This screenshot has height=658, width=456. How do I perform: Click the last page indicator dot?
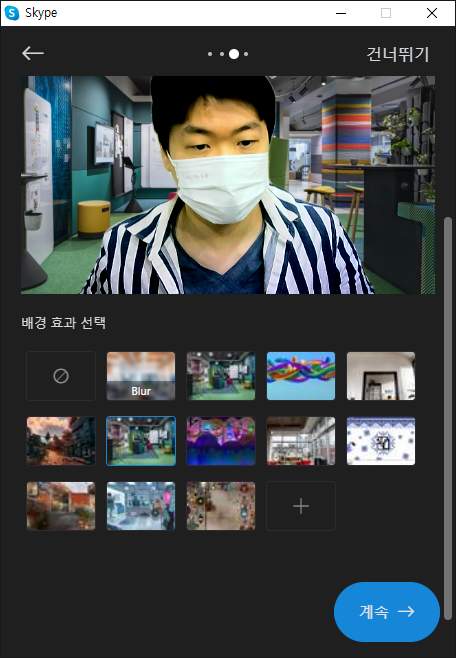pos(246,54)
